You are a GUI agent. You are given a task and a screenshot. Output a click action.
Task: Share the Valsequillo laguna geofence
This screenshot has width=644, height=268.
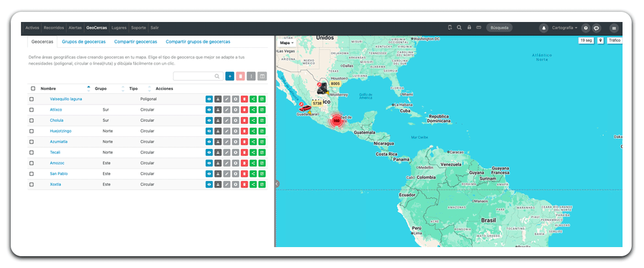tap(253, 99)
